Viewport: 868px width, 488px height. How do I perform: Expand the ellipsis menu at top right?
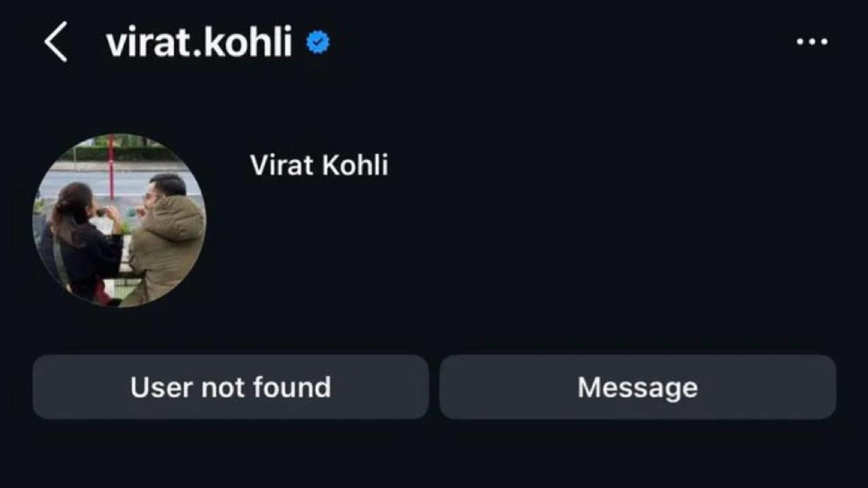tap(812, 42)
